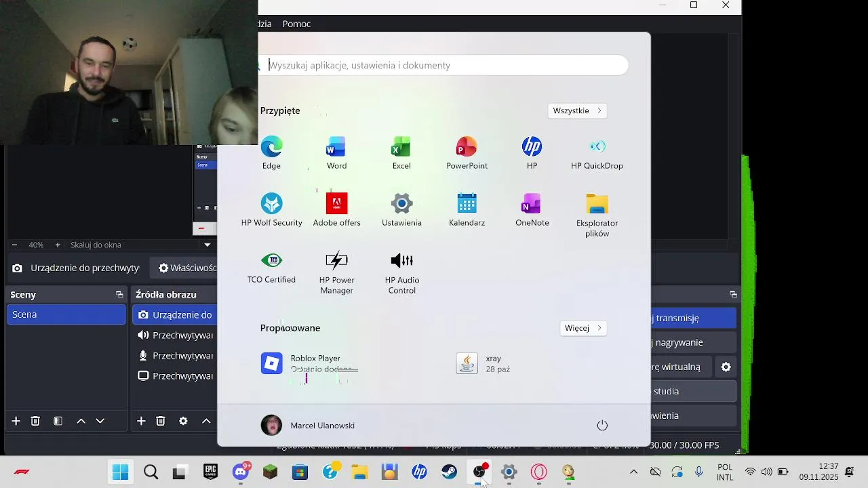
Task: Open Właściwości for selected source
Action: coord(185,268)
